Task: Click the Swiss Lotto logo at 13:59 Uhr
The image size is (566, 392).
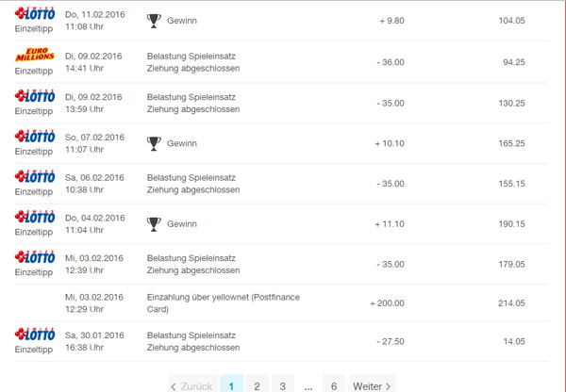Action: pos(35,96)
